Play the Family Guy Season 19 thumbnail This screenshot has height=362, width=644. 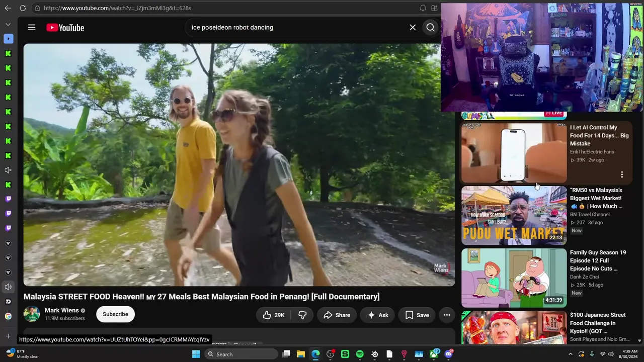[514, 278]
